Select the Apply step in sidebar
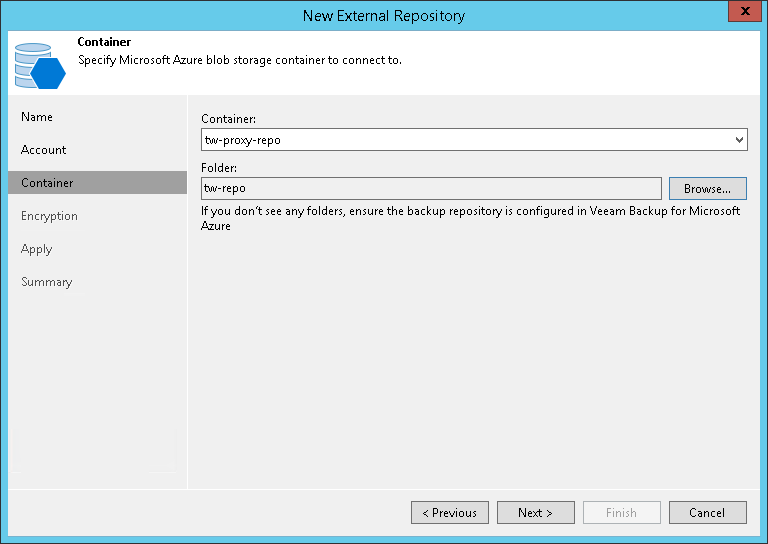 pos(36,249)
